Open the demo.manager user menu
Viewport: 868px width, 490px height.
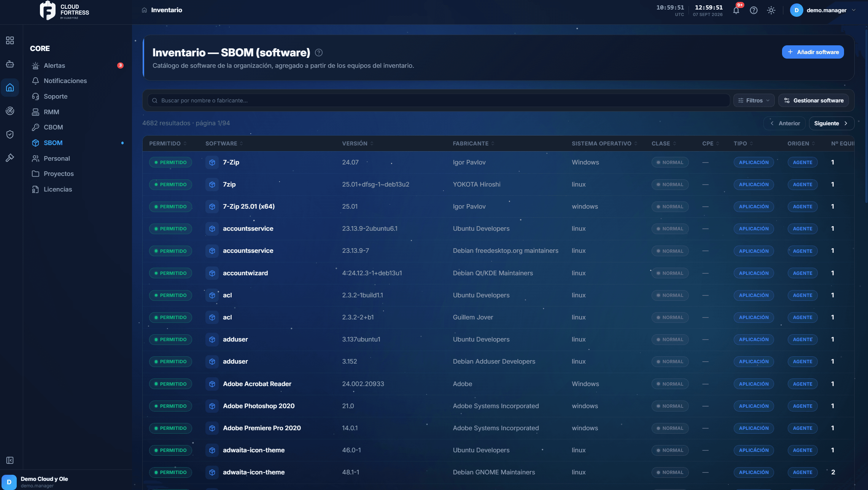(x=823, y=10)
